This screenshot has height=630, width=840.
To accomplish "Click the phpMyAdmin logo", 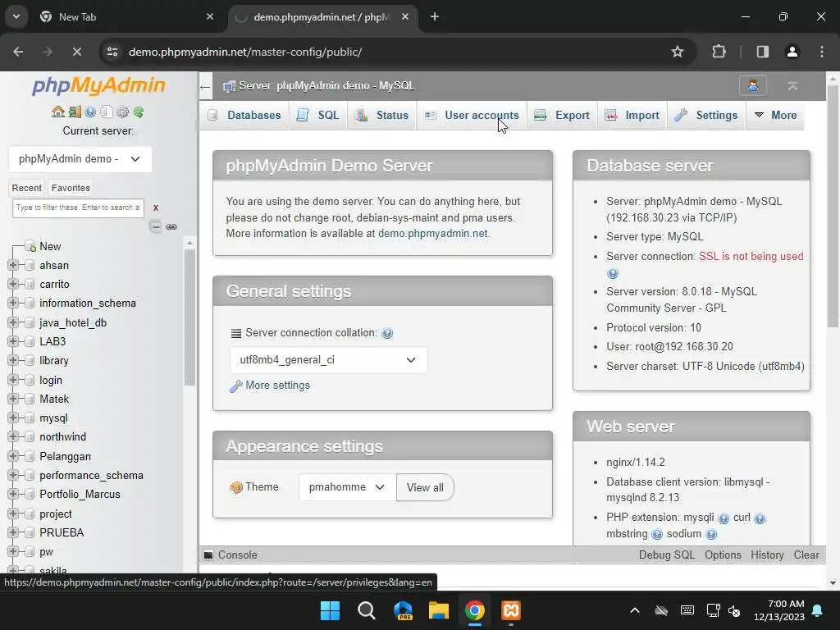I will [x=98, y=85].
